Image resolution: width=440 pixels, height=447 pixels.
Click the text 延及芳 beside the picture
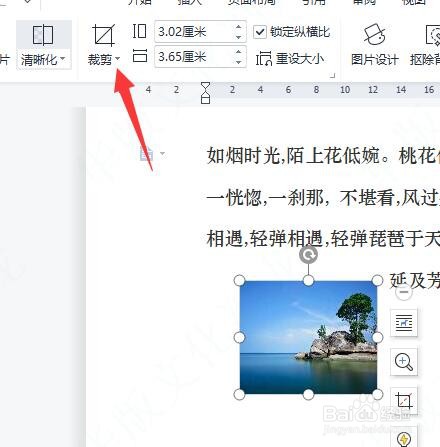click(x=415, y=280)
